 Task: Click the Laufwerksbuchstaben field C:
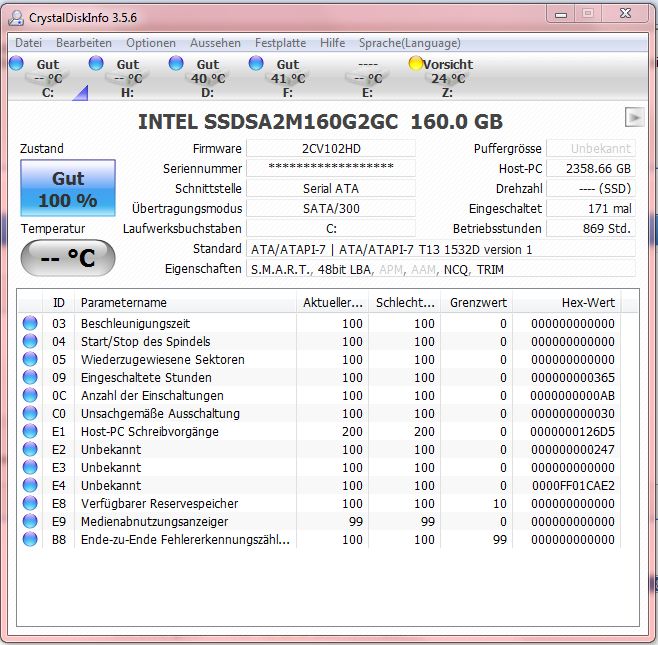coord(331,229)
